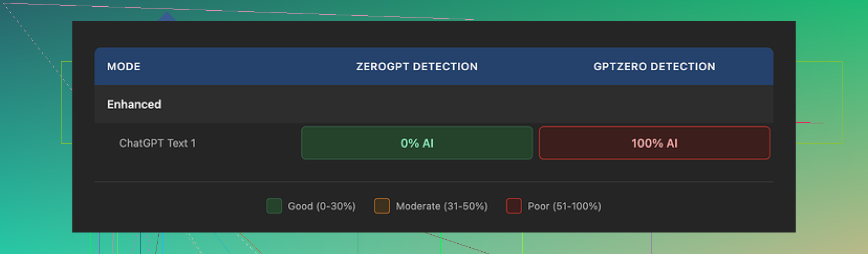Image resolution: width=868 pixels, height=254 pixels.
Task: Select the GPTZERO DETECTION column header
Action: pyautogui.click(x=654, y=67)
